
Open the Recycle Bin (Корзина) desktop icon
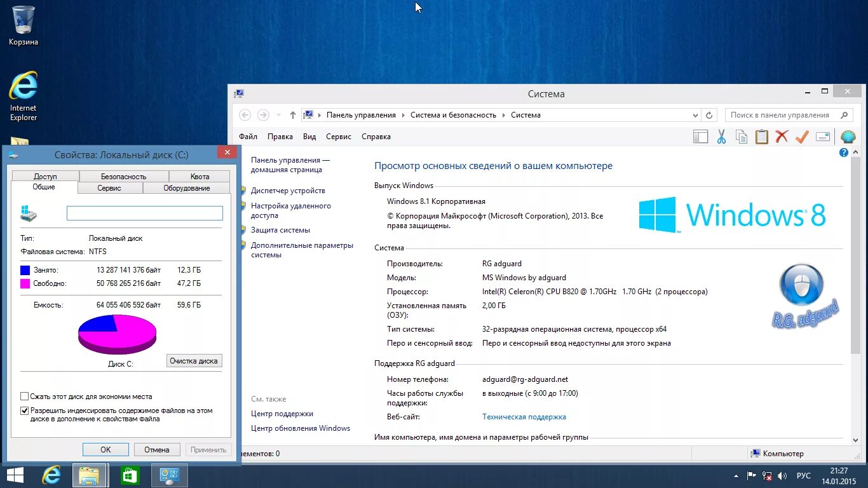tap(24, 25)
